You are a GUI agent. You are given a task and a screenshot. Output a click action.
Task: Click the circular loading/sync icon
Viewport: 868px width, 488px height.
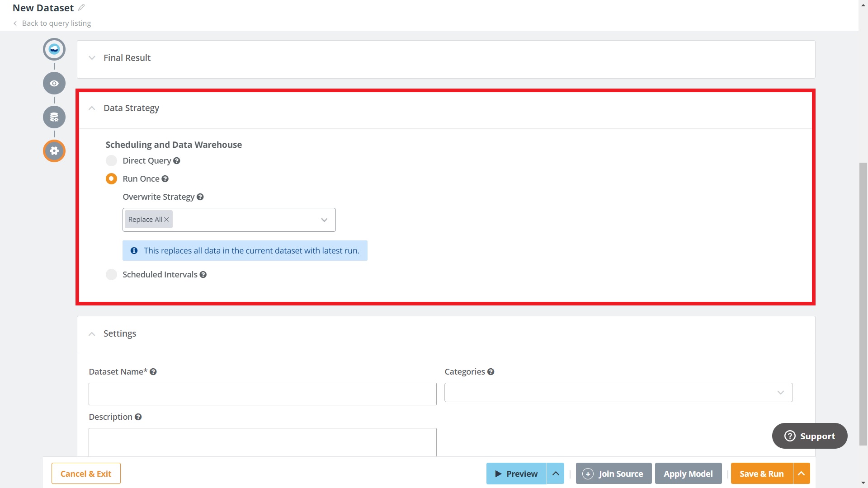54,49
